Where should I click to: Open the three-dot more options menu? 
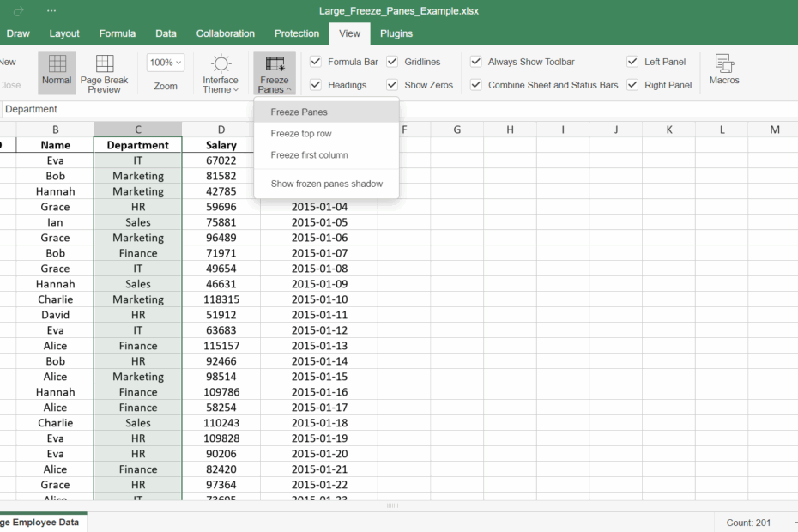click(51, 10)
